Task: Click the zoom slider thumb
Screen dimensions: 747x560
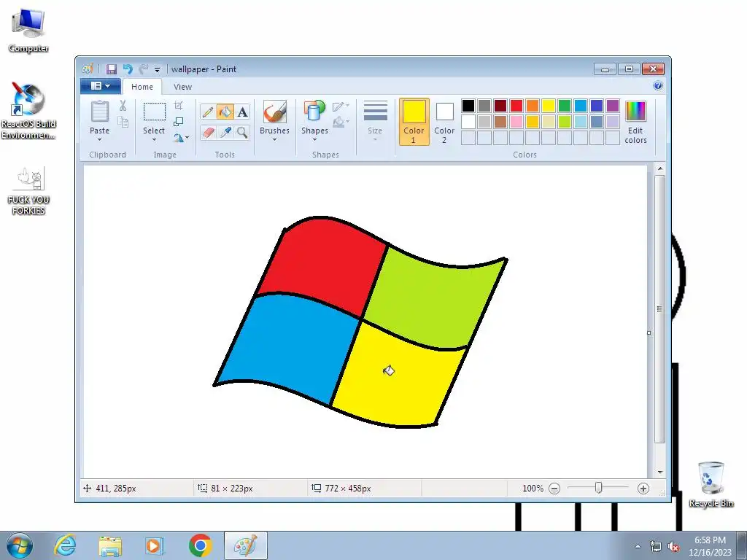Action: [x=598, y=488]
